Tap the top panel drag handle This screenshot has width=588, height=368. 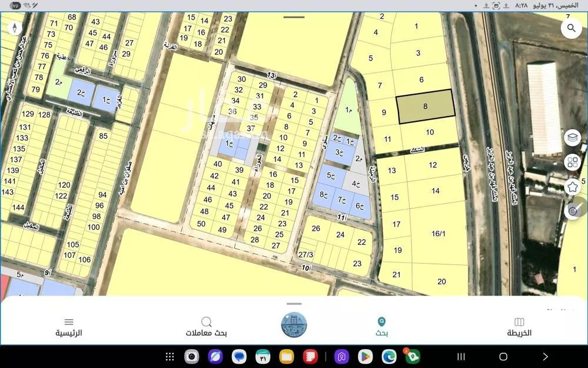294,17
